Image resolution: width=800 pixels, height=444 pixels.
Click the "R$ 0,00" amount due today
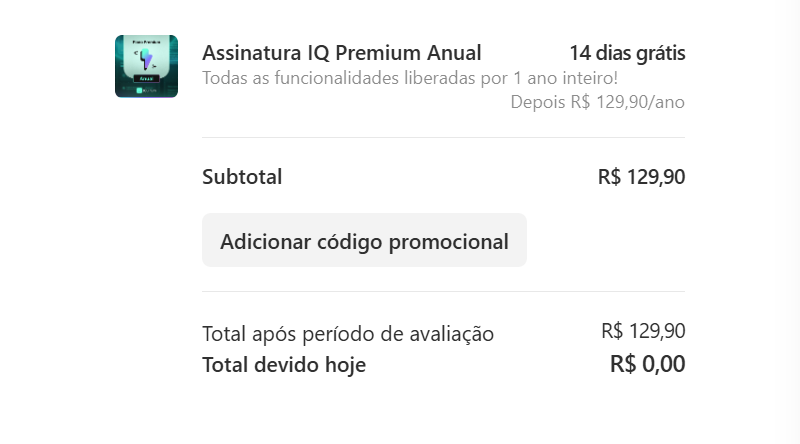pos(647,364)
